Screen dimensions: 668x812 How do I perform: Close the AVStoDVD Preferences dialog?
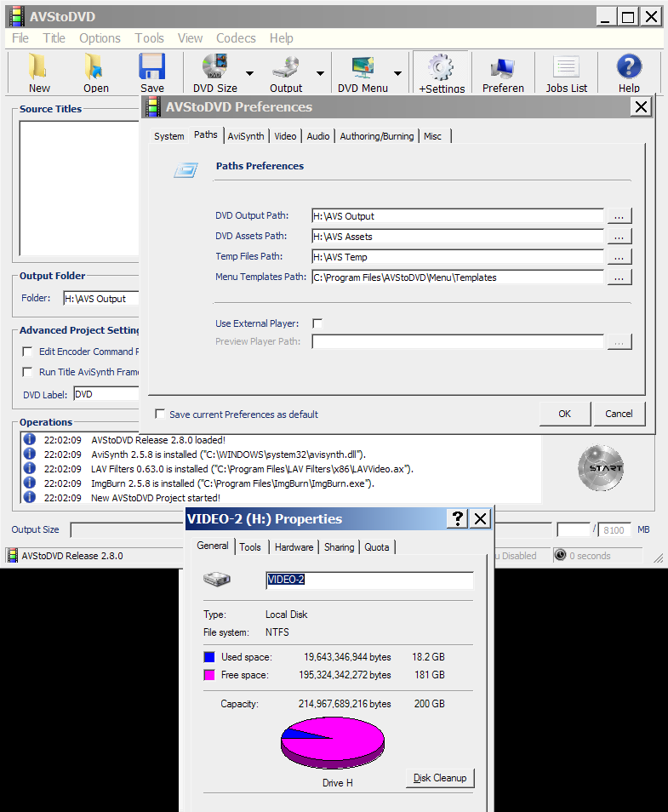[641, 107]
